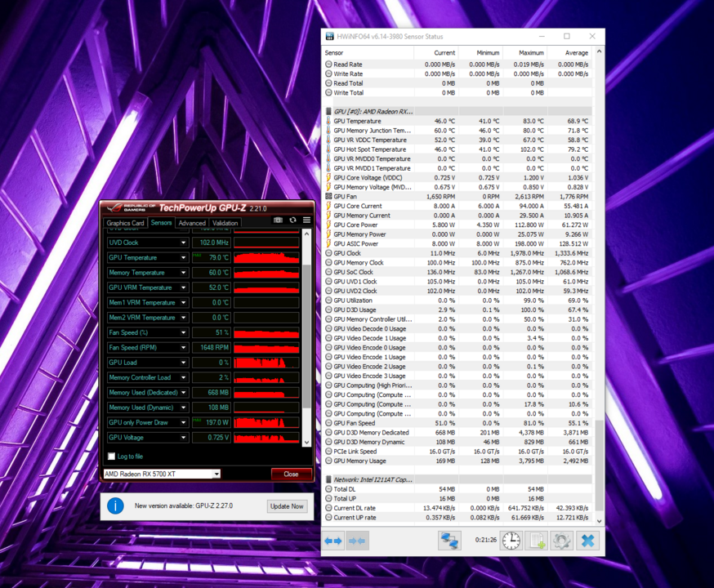Viewport: 714px width, 588px height.
Task: Click the GPU-Z refresh icon
Action: tap(292, 220)
